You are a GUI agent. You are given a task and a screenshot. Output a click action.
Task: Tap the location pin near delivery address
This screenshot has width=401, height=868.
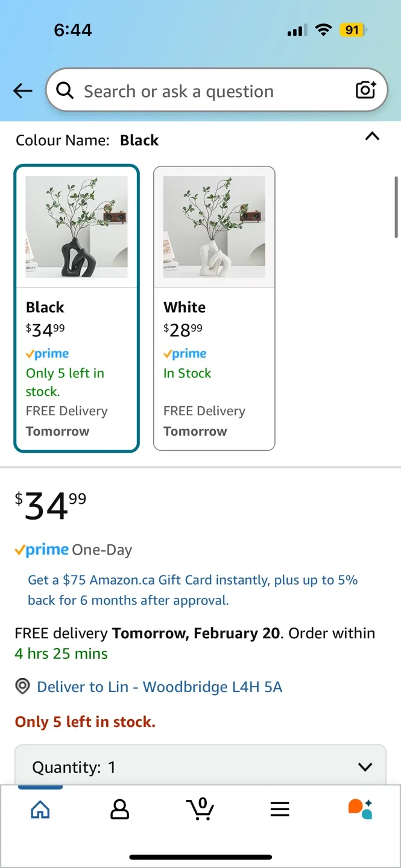(x=22, y=687)
